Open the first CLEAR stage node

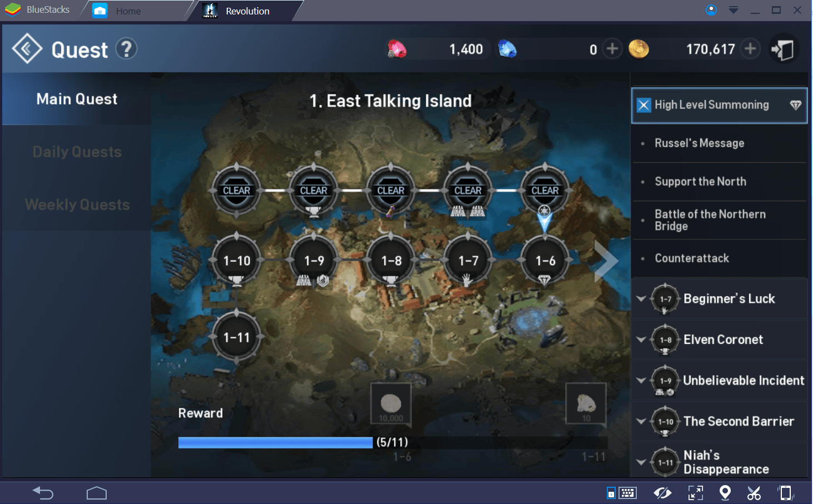(237, 190)
